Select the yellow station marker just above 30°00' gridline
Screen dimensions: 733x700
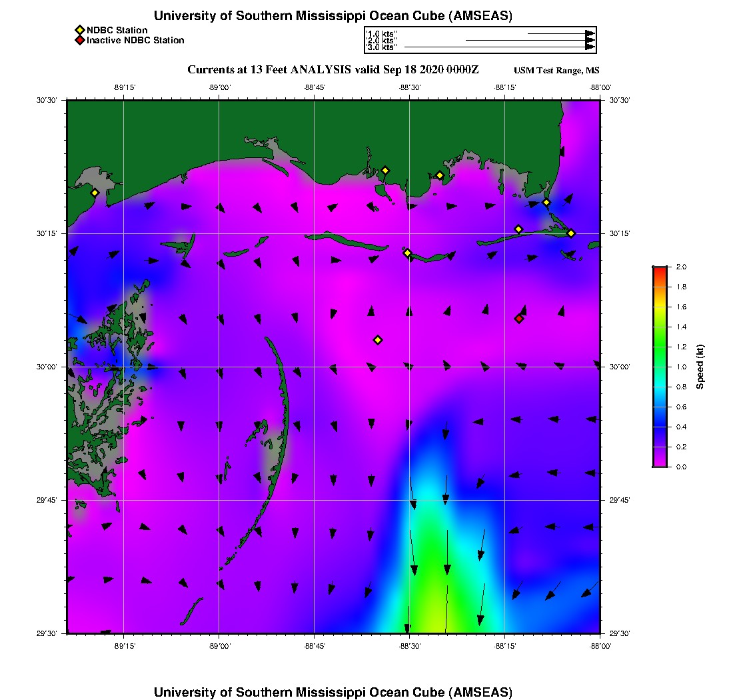[378, 340]
